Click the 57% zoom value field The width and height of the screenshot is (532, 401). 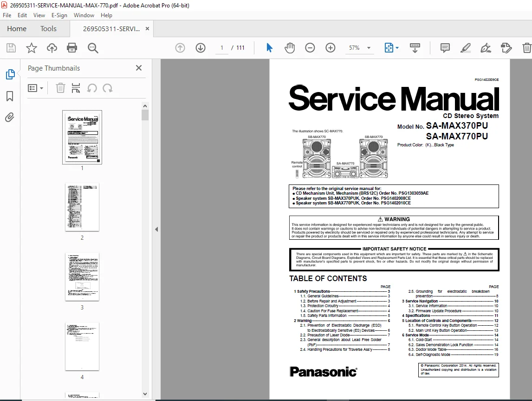tap(354, 48)
